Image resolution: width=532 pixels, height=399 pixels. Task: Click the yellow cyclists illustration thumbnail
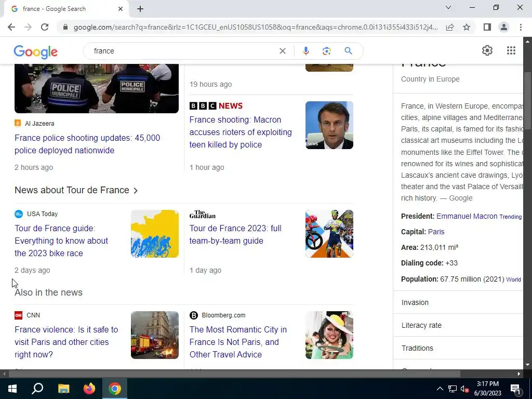coord(155,234)
